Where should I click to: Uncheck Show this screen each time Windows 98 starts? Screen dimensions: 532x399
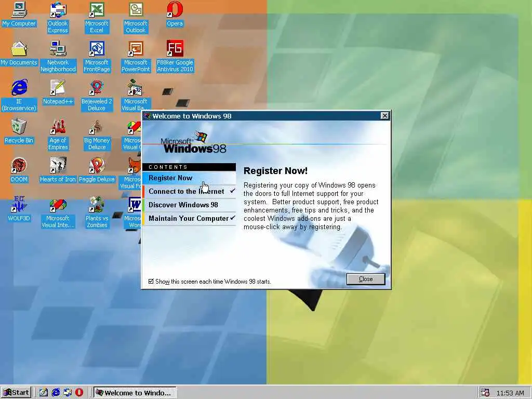151,281
